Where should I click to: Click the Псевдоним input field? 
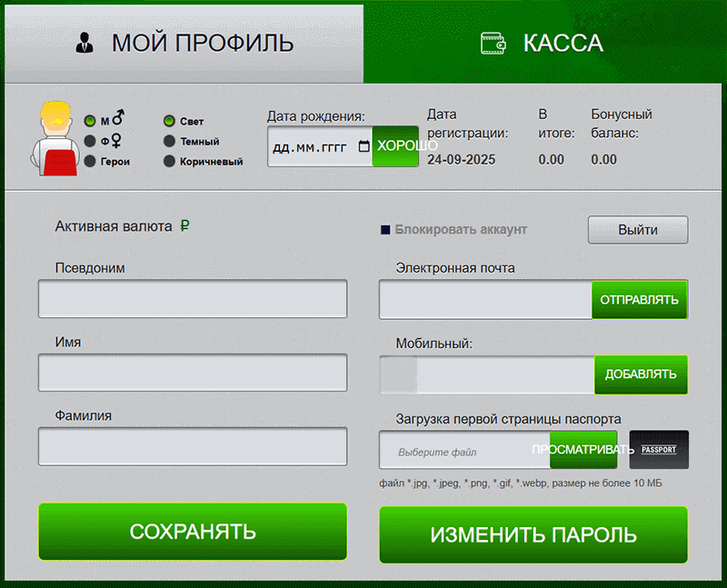[x=193, y=299]
